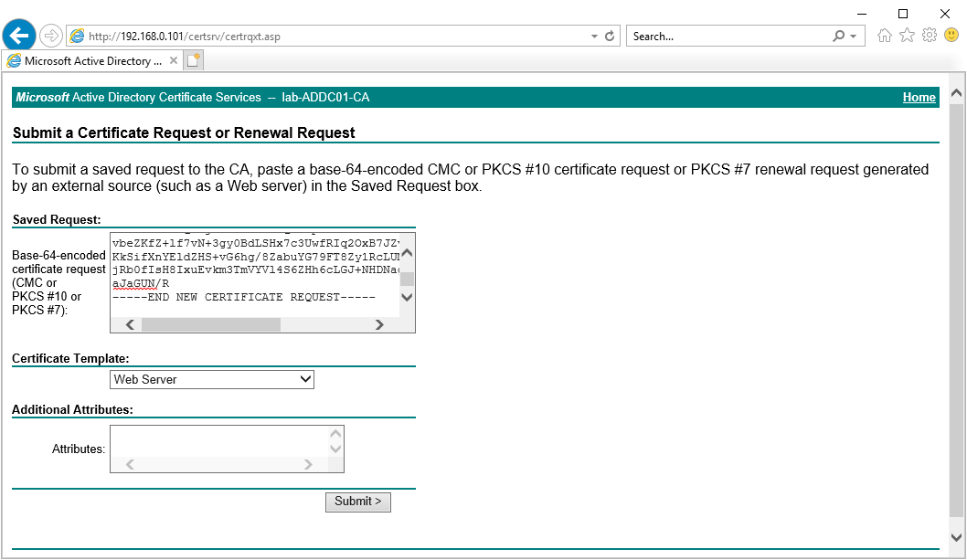The height and width of the screenshot is (560, 967).
Task: Click Saved Request vertical scroll down arrow
Action: click(x=407, y=297)
